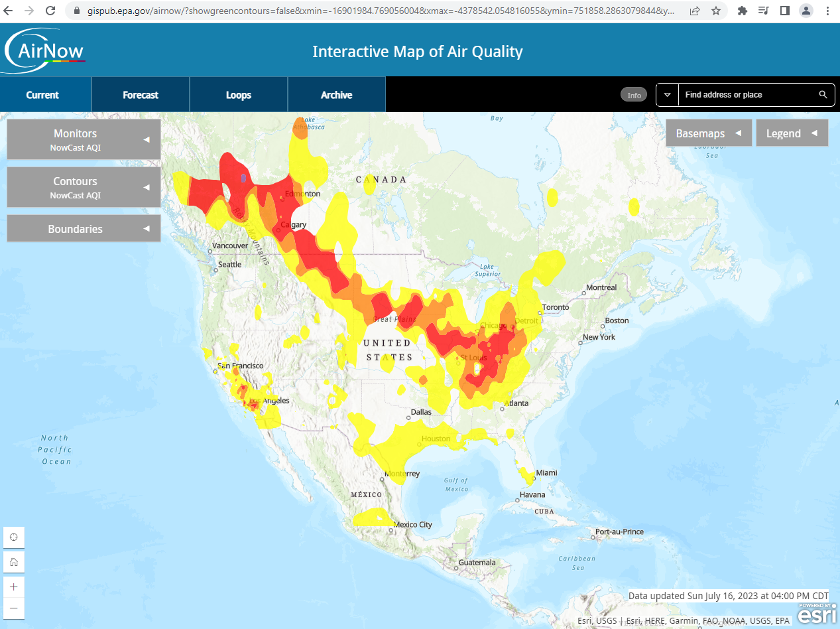The image size is (840, 629).
Task: Toggle the Info pill button
Action: click(634, 95)
